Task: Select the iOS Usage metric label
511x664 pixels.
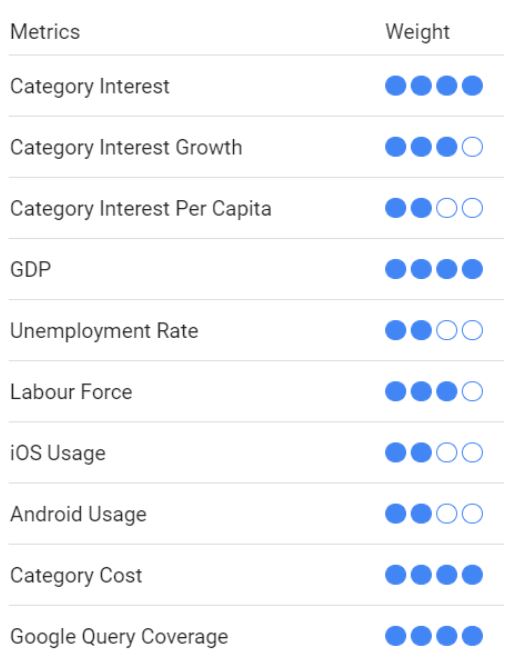Action: coord(58,454)
